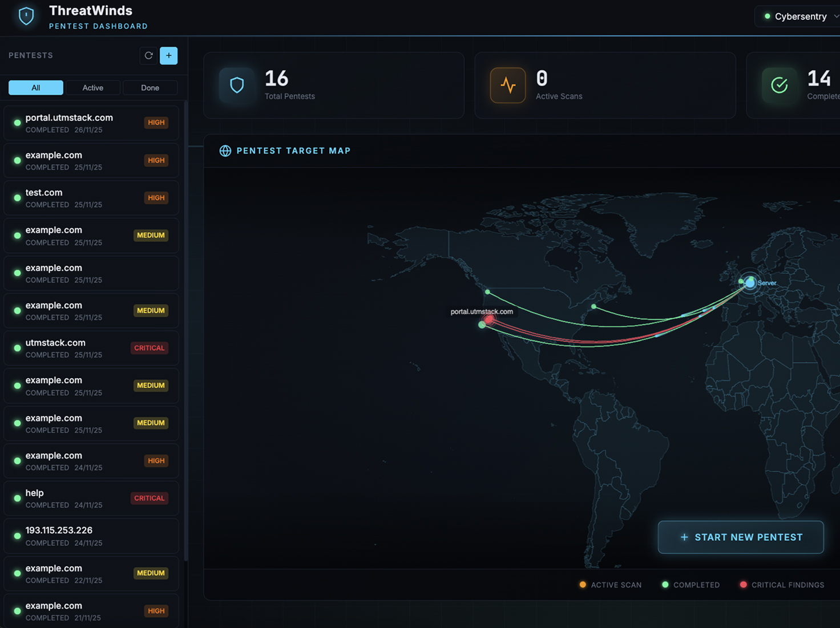Click the 16 Total Pentests stat card
The image size is (840, 628).
click(334, 86)
